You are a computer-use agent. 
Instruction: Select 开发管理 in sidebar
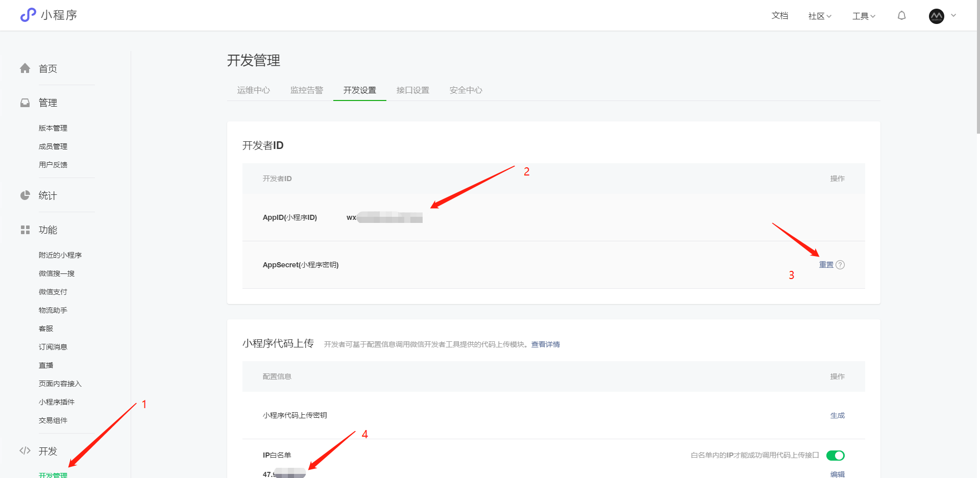pos(53,474)
